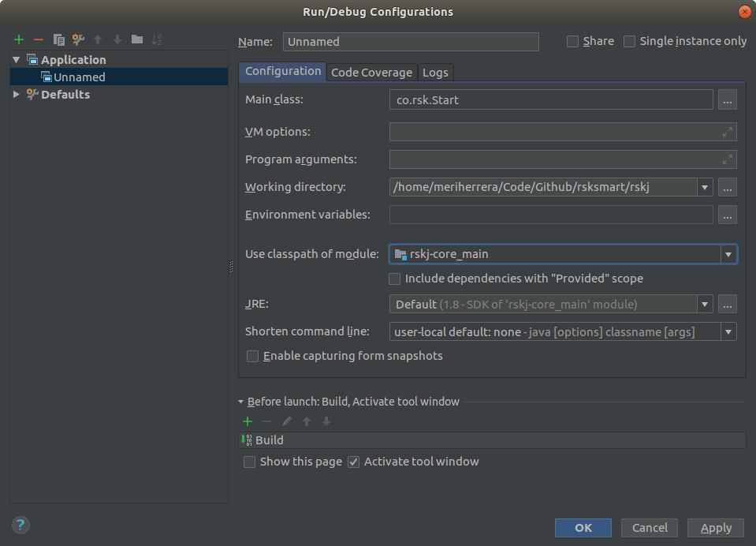Click the edit defaults wrench icon
This screenshot has height=546, width=756.
tap(78, 39)
